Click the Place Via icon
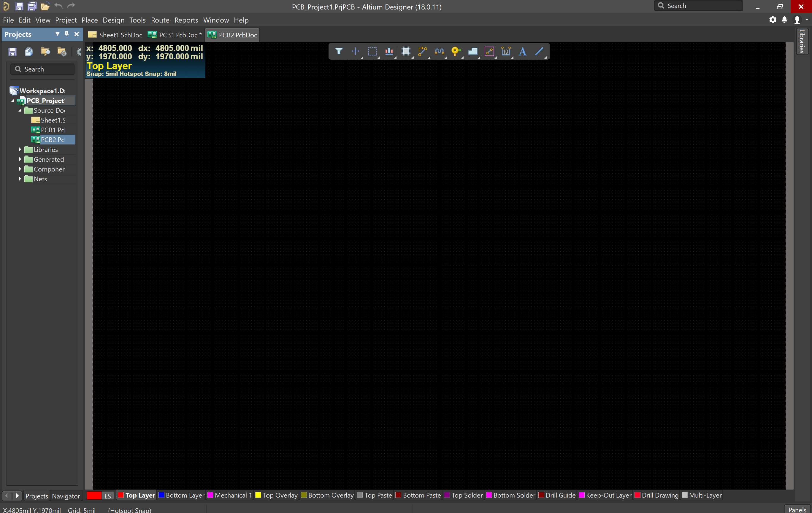The width and height of the screenshot is (812, 513). (x=456, y=51)
